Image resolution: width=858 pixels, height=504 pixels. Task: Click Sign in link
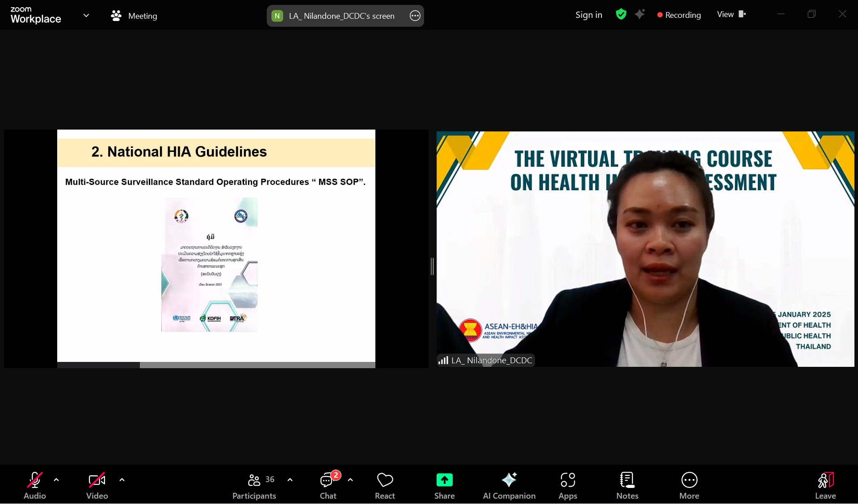(589, 15)
